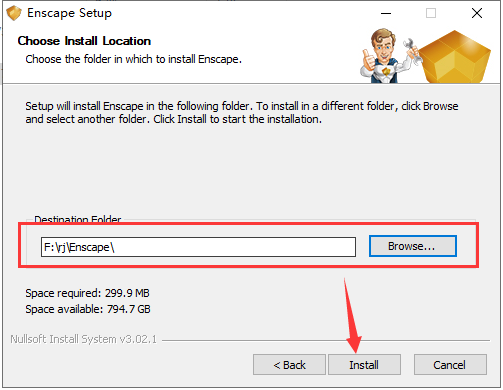503x390 pixels.
Task: Click the wrench held by the mascot
Action: [412, 50]
